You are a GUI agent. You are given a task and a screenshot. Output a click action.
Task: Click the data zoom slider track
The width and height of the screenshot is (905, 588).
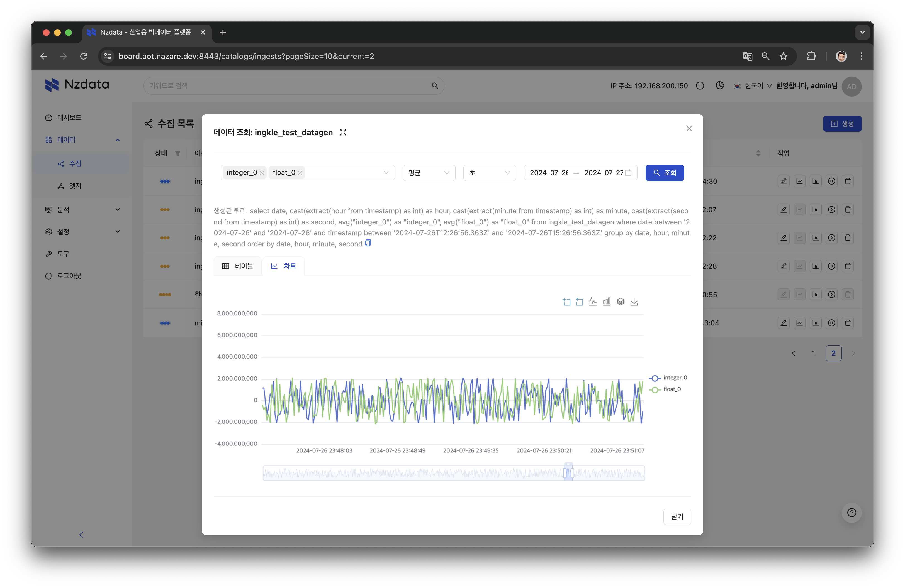454,473
